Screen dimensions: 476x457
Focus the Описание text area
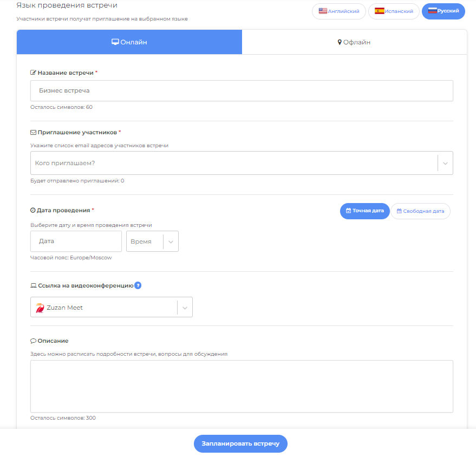242,386
